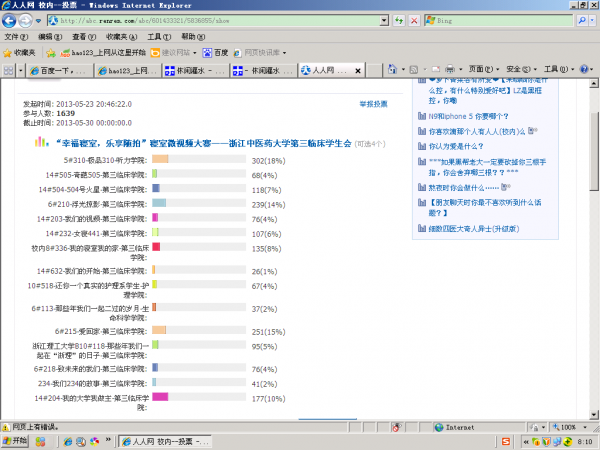Expand the address bar history dropdown

(x=384, y=21)
